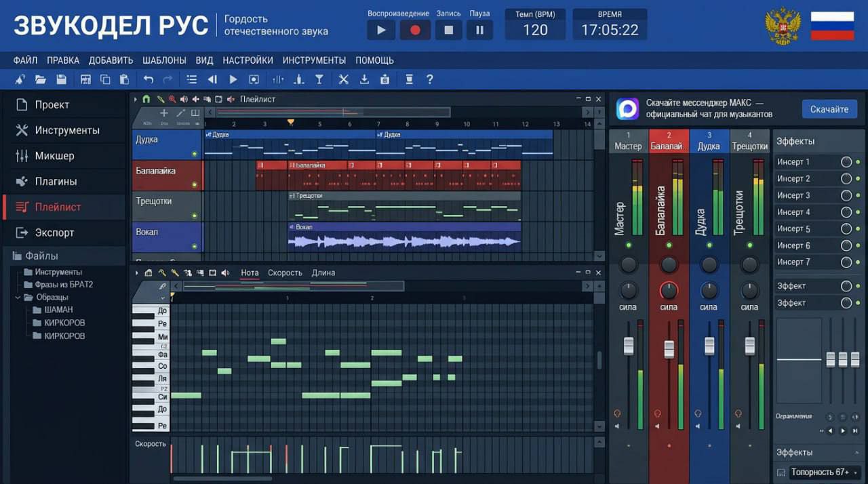The image size is (868, 484).
Task: Click the Save floppy disk toolbar icon
Action: tap(61, 79)
